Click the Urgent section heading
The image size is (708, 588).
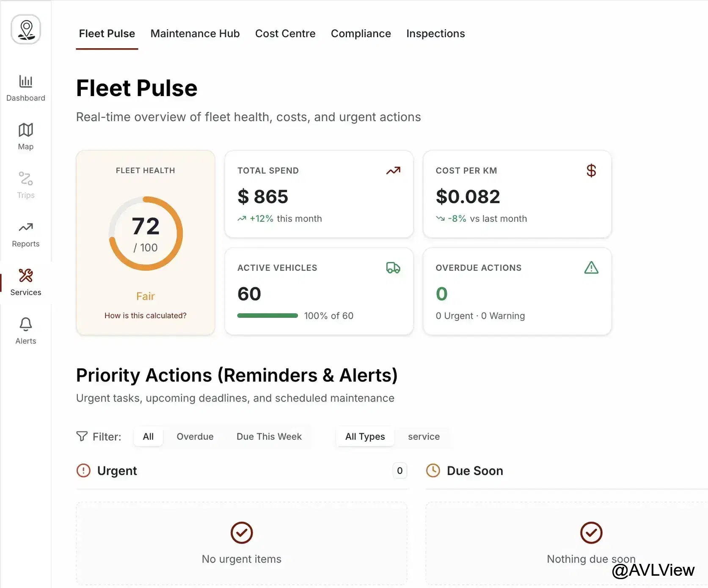pos(117,471)
